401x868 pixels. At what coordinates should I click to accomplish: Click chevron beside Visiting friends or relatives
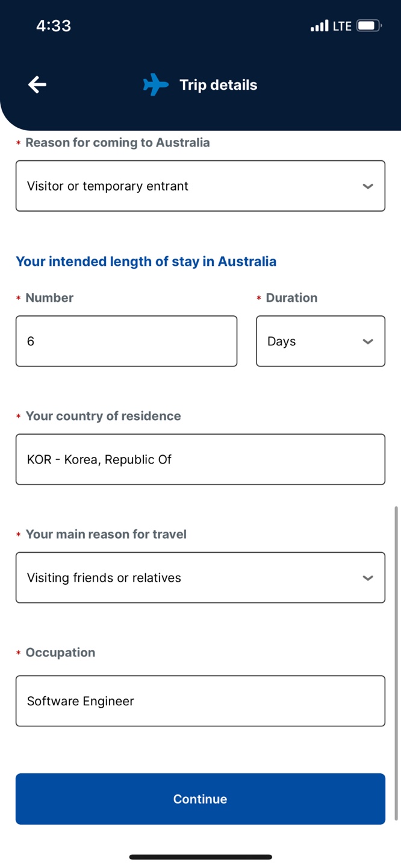(368, 578)
